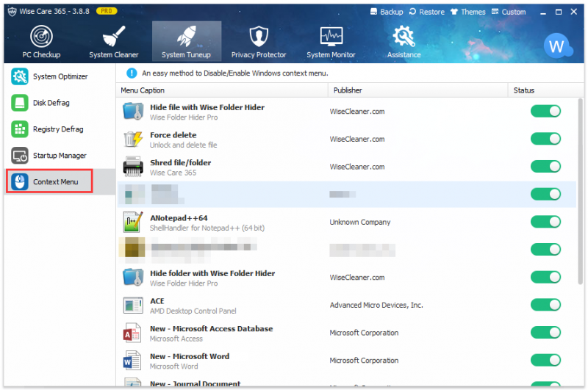Click the Force delete trash icon
This screenshot has height=390, width=588.
(133, 139)
